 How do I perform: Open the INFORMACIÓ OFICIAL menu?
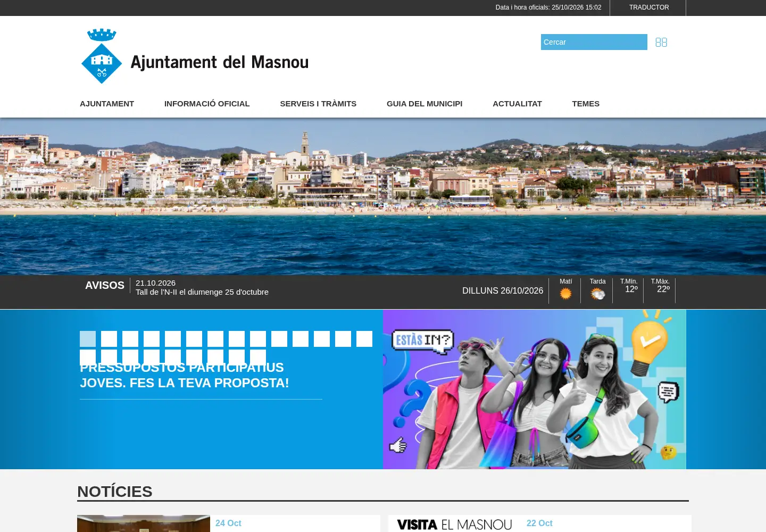pyautogui.click(x=207, y=104)
